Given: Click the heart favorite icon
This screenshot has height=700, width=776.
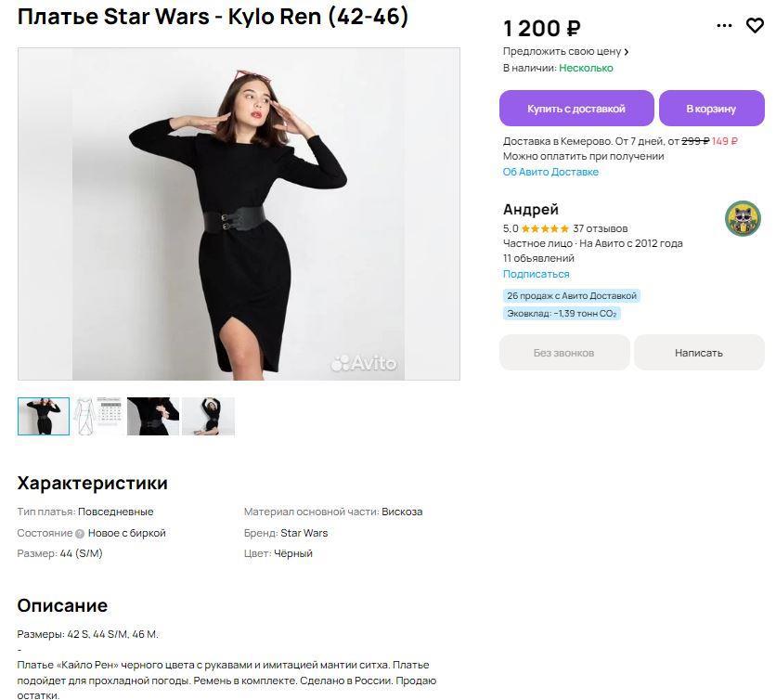Looking at the screenshot, I should click(755, 26).
